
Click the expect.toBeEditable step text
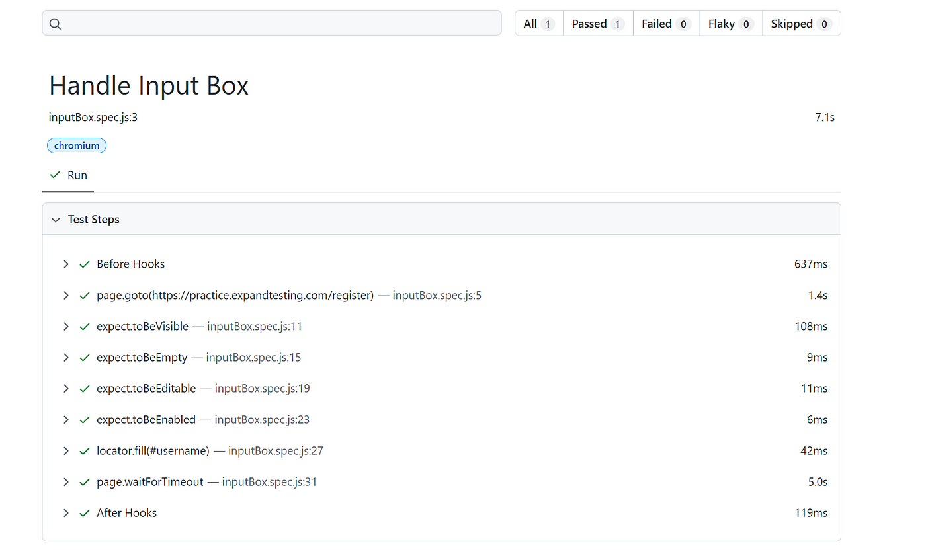point(146,389)
